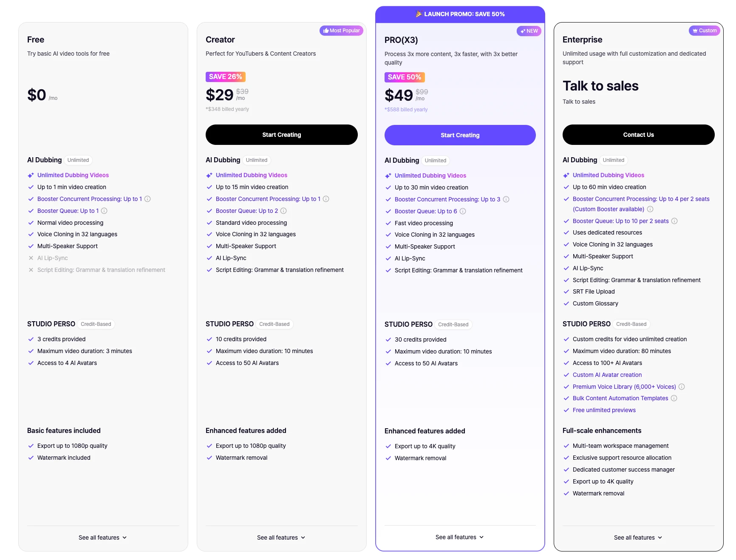This screenshot has height=560, width=736.
Task: Click Contact Us on the Enterprise plan
Action: tap(638, 135)
